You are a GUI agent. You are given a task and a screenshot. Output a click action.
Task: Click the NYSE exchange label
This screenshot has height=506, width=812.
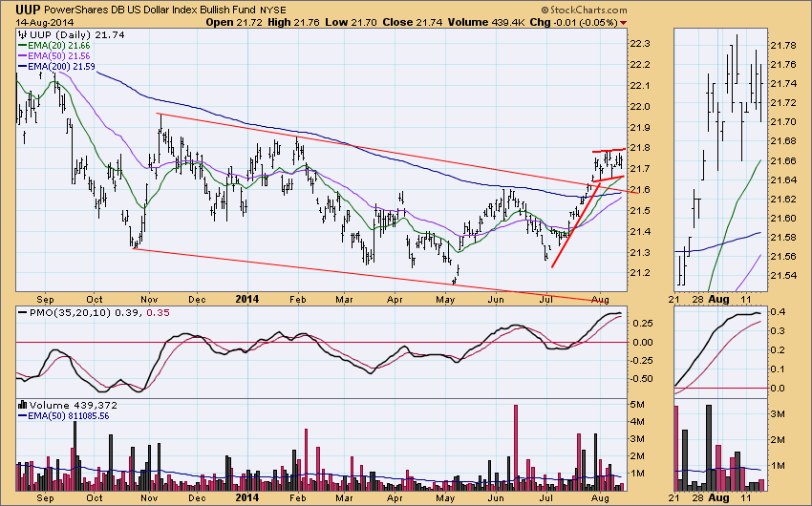(273, 10)
